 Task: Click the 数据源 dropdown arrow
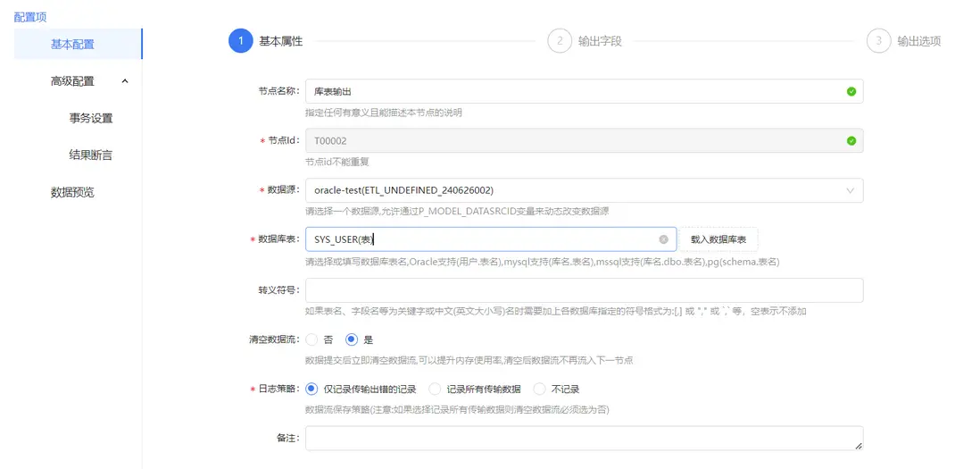click(x=850, y=190)
